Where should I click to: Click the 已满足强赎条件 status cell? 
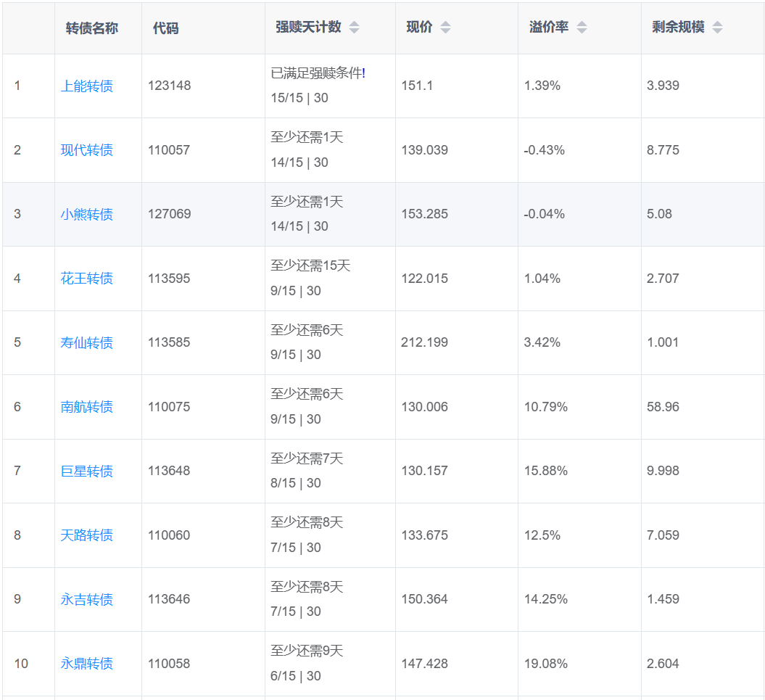click(318, 73)
